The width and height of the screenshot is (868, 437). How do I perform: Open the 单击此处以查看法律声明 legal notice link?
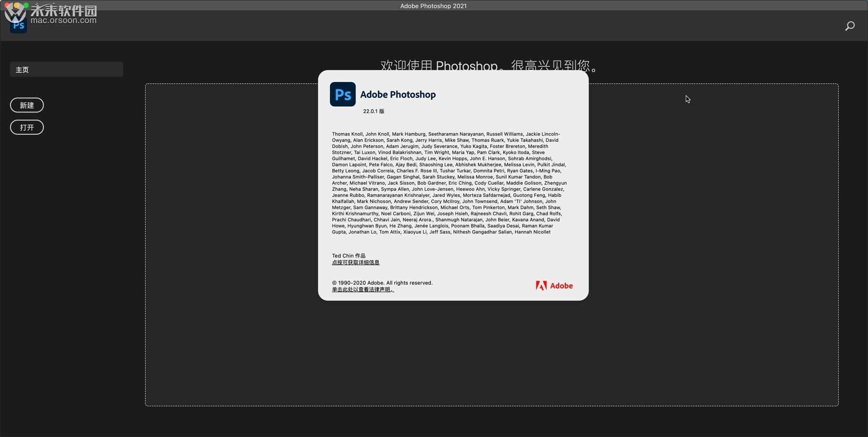363,290
